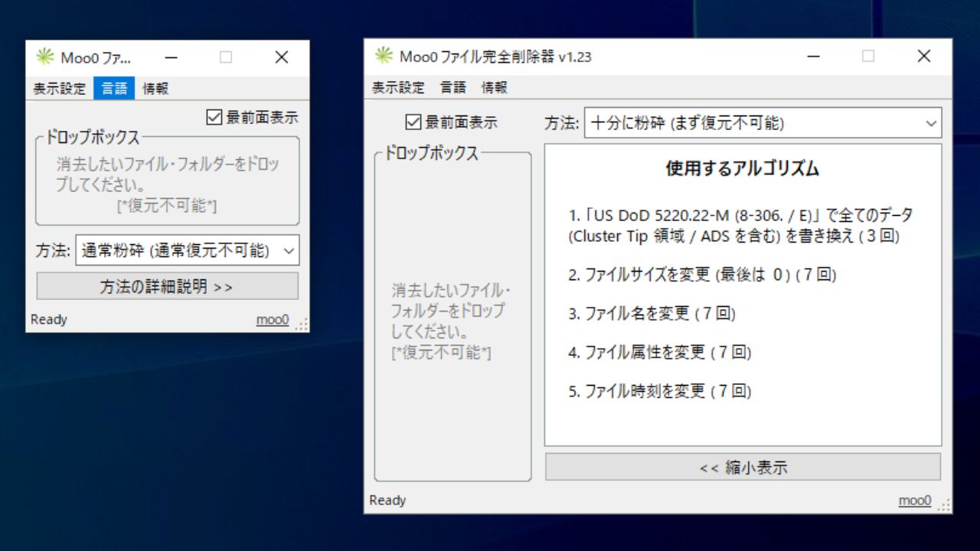Click the Ready status in the large window
Viewport: 980px width, 551px height.
[387, 500]
